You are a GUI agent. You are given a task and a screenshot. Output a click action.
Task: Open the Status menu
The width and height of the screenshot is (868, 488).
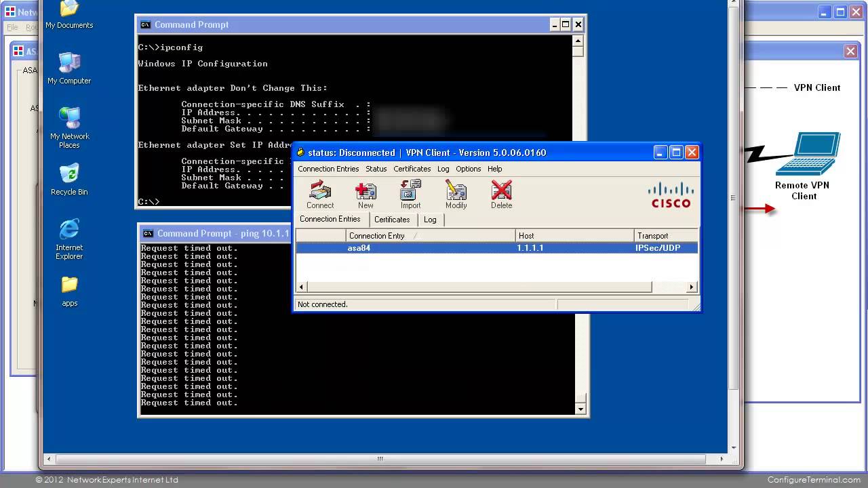376,169
